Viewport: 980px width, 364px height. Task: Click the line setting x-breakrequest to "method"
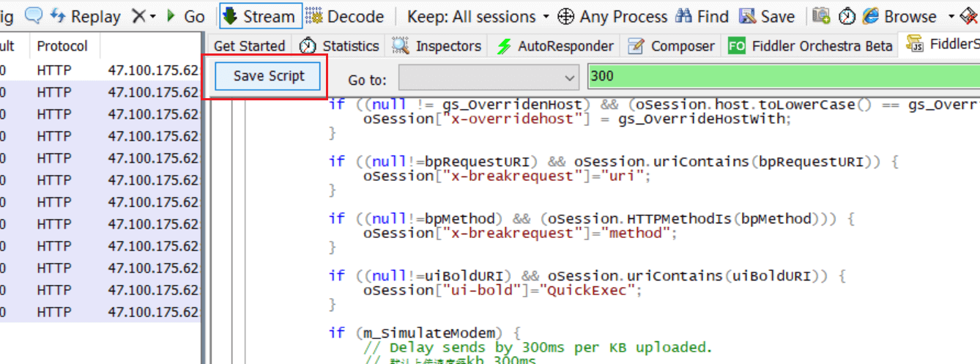coord(520,233)
